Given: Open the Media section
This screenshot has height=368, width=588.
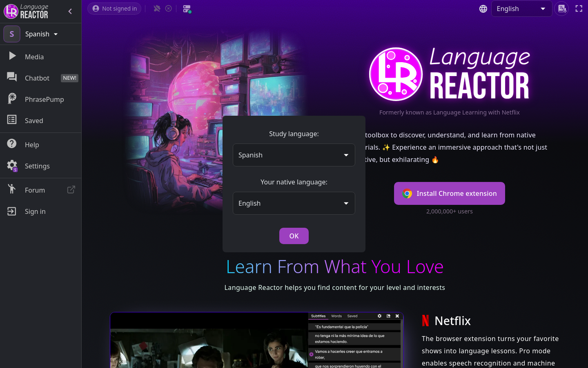Looking at the screenshot, I should tap(41, 57).
